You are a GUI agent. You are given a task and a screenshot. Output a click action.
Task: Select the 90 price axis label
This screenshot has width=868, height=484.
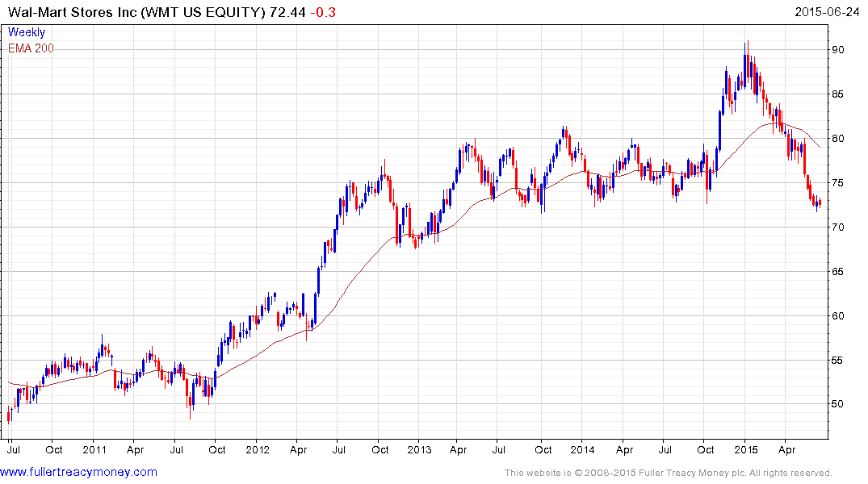pos(838,50)
